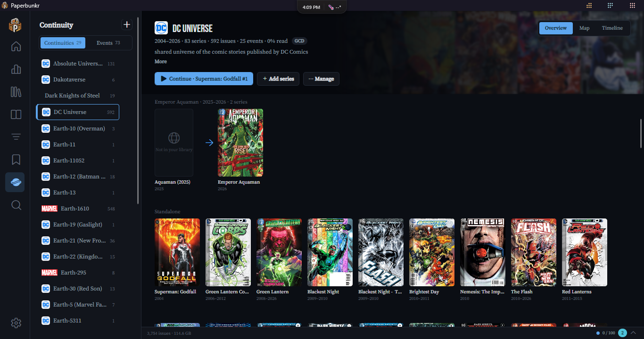
Task: Click the cyan 2 badge in status bar
Action: (622, 333)
